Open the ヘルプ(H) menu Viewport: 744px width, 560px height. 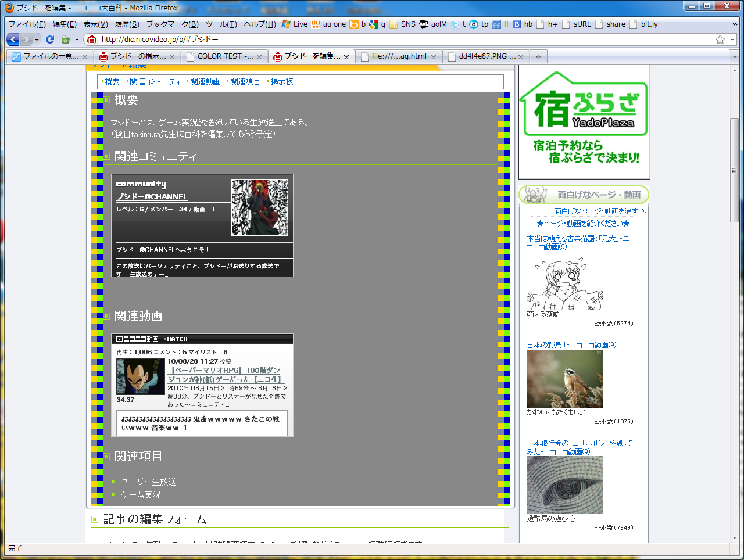pyautogui.click(x=260, y=24)
